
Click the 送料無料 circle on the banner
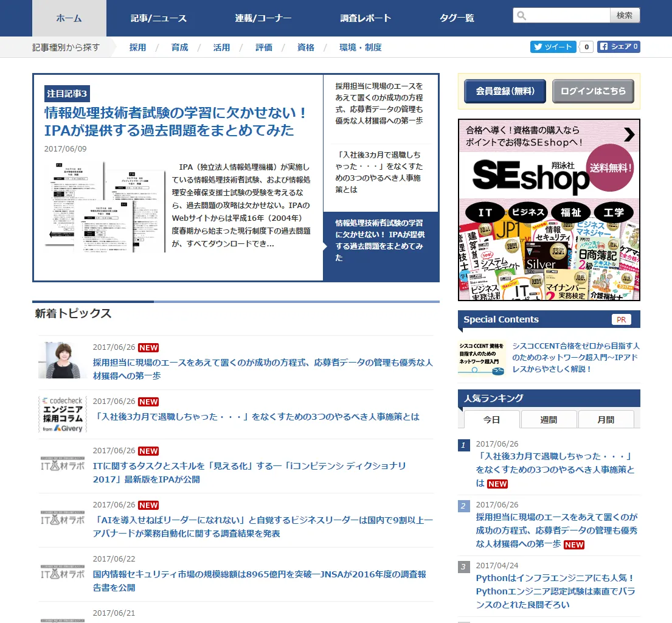[610, 168]
